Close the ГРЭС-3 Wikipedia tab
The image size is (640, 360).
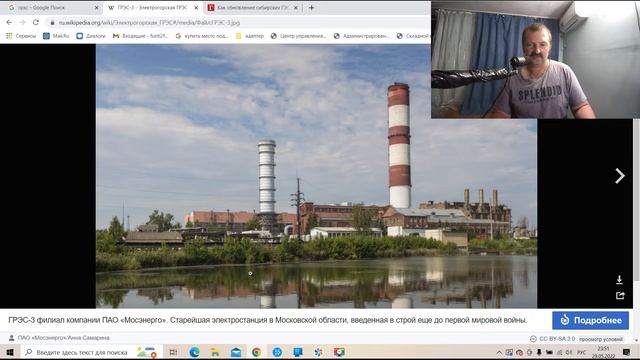[196, 8]
